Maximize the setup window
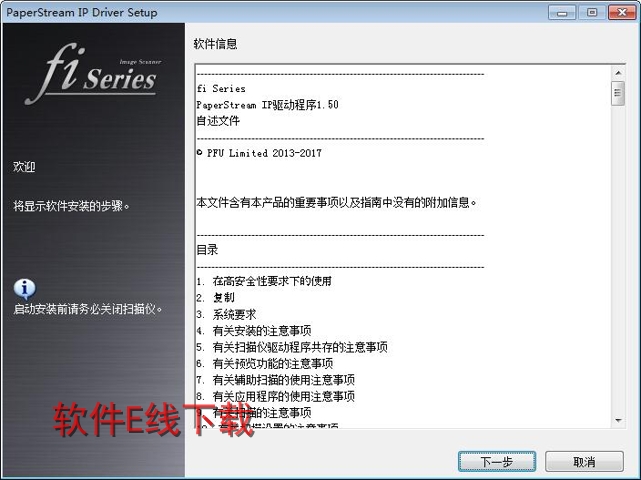641x480 pixels. coord(592,13)
